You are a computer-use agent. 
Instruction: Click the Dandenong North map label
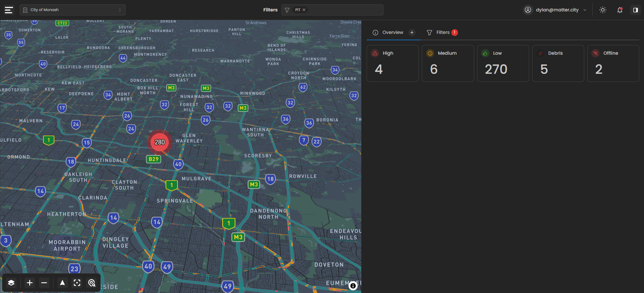click(269, 214)
